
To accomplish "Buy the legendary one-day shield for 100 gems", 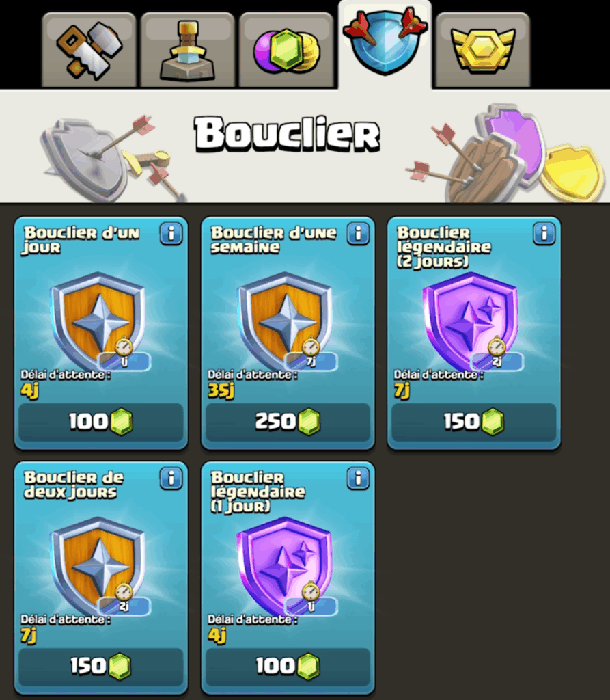I will 288,667.
